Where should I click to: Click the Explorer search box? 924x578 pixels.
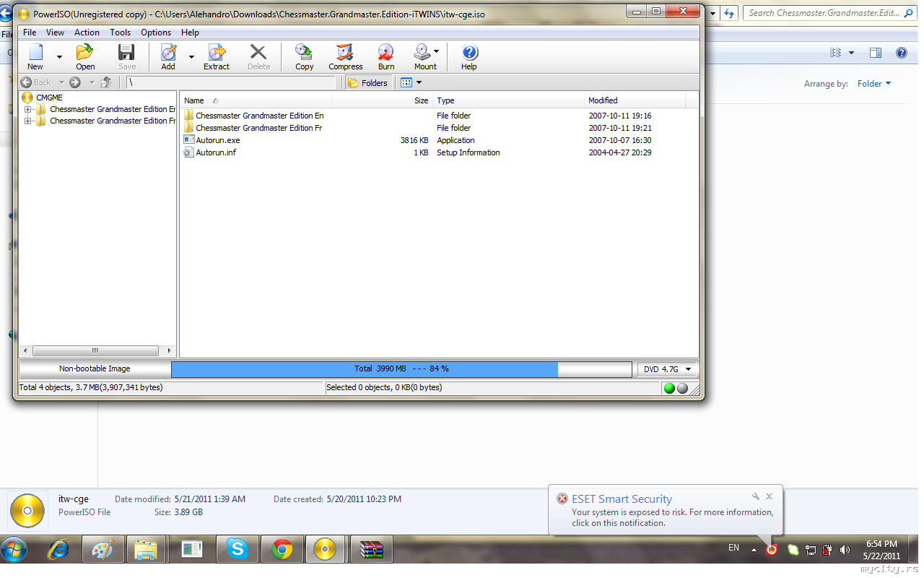[829, 13]
